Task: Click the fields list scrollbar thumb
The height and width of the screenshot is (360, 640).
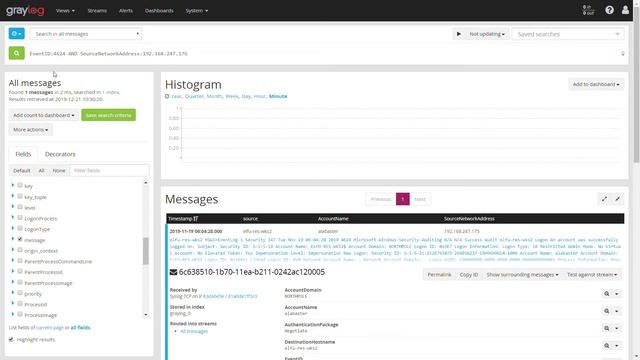Action: pos(145,251)
